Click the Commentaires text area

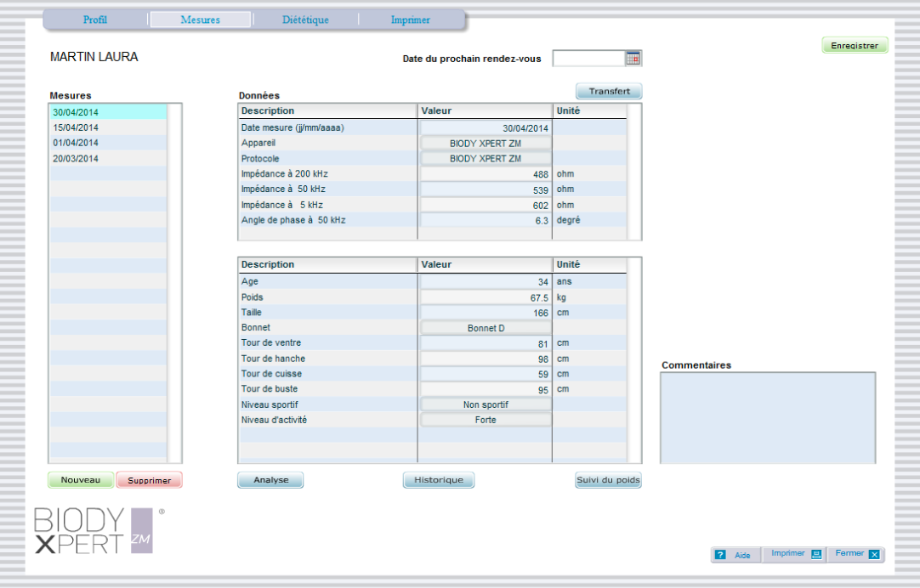click(768, 417)
